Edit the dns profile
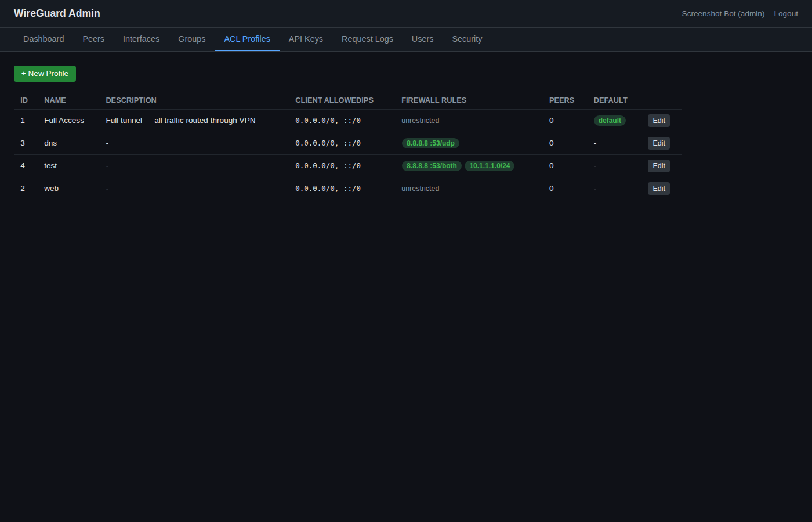Screen dimensions: 812x522 [x=658, y=143]
